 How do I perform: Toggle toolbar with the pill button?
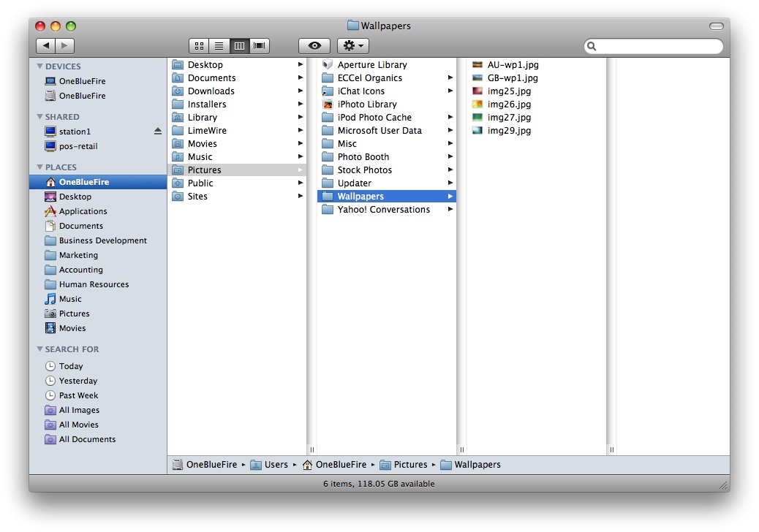(717, 26)
